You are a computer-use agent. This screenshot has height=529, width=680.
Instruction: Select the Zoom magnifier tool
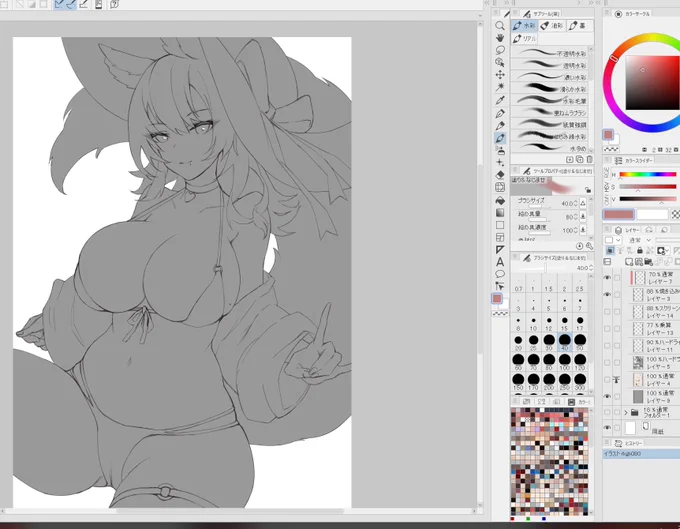pyautogui.click(x=500, y=26)
